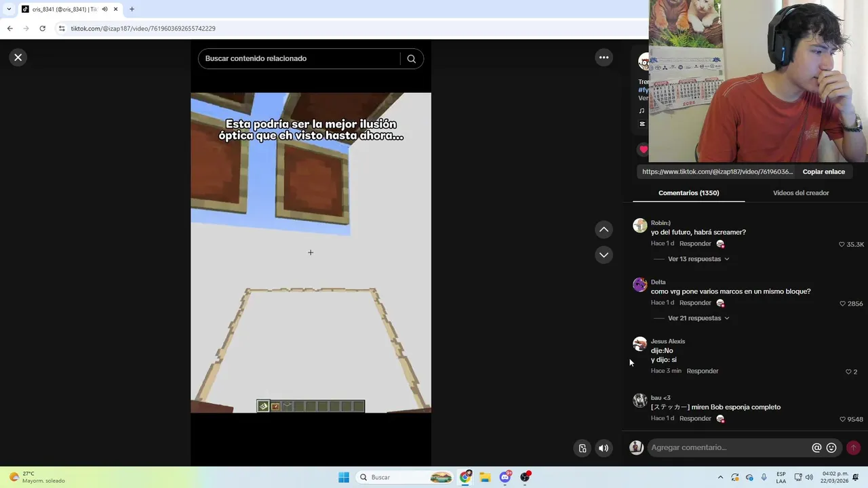This screenshot has height=488, width=868.
Task: Select the cris_8341 TikTok browser tab
Action: point(64,9)
